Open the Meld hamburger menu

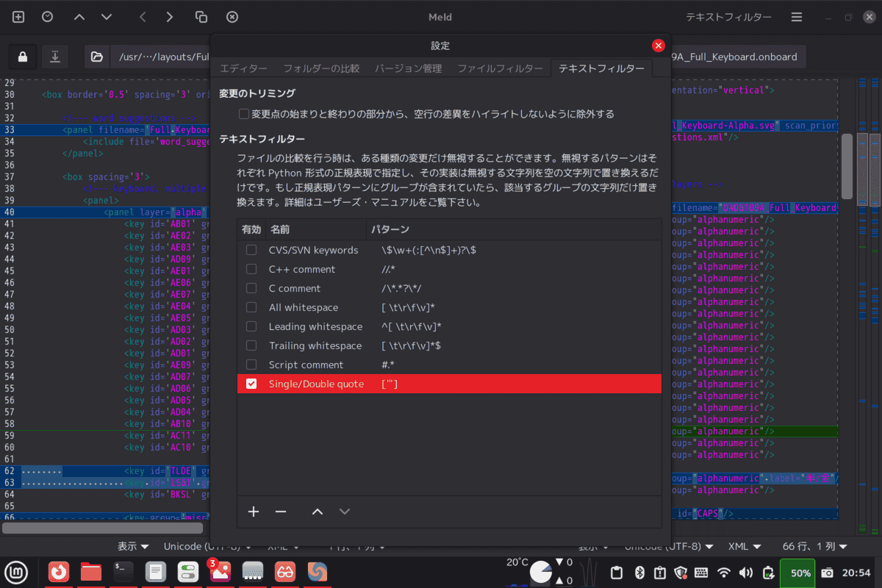tap(797, 17)
